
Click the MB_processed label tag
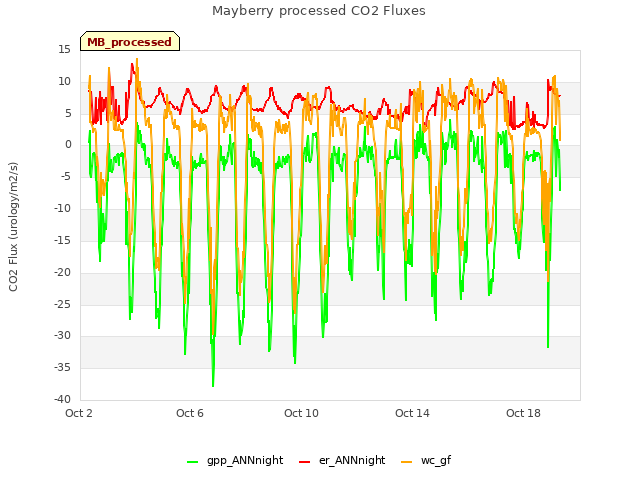[130, 41]
